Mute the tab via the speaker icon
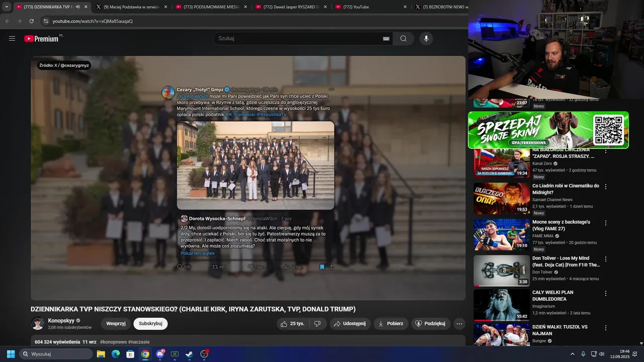The width and height of the screenshot is (644, 362). click(x=77, y=7)
